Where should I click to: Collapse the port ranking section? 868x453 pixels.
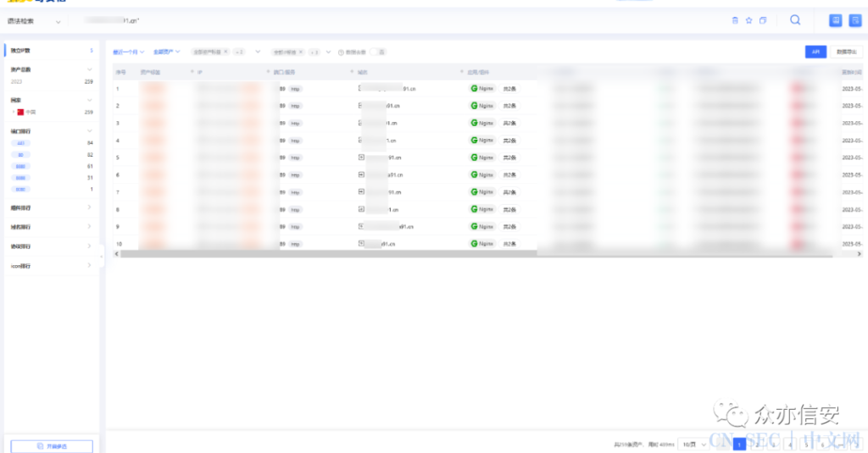(x=89, y=131)
